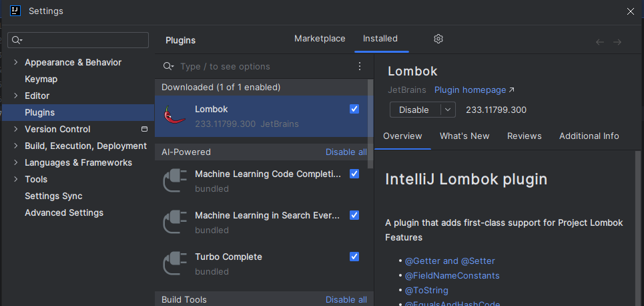This screenshot has height=306, width=644.
Task: Click the plugin description scrollbar
Action: click(637, 228)
